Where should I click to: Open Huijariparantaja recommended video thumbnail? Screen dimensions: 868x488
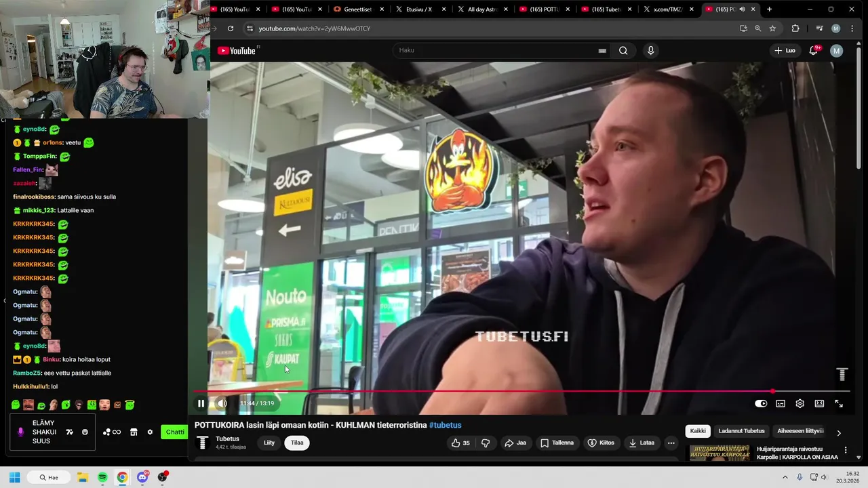point(719,453)
